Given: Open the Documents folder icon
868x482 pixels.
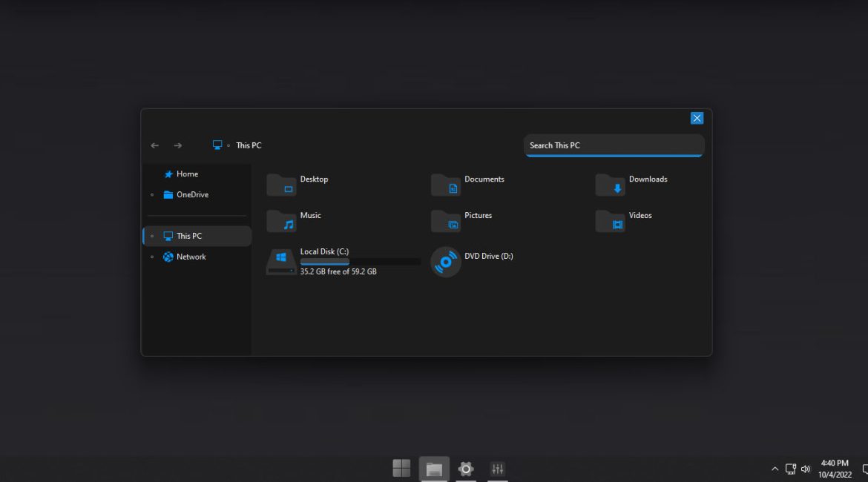Looking at the screenshot, I should [x=446, y=185].
